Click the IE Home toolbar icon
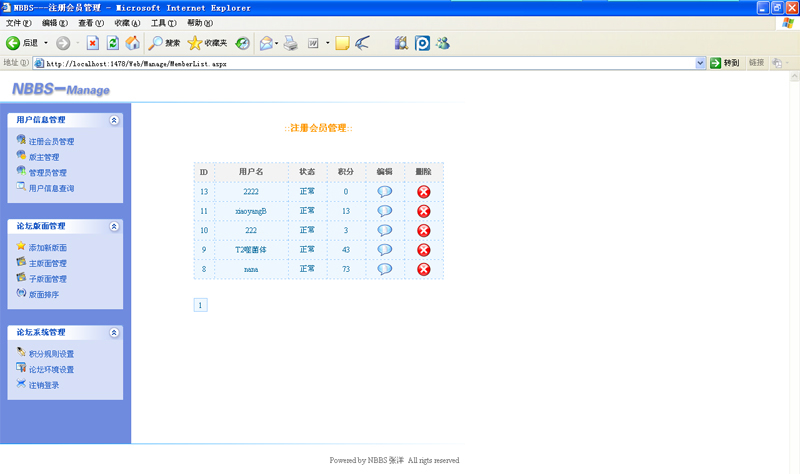Viewport: 800px width, 474px height. pyautogui.click(x=132, y=43)
